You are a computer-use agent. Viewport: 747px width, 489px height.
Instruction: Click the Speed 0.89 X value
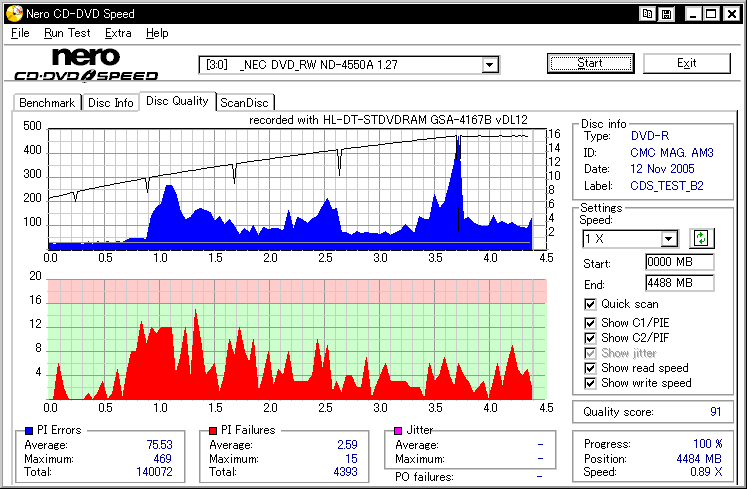tap(706, 472)
